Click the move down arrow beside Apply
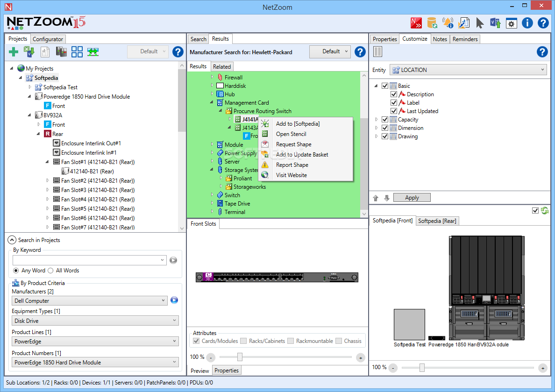Screen dimensions: 555x392 pos(386,198)
